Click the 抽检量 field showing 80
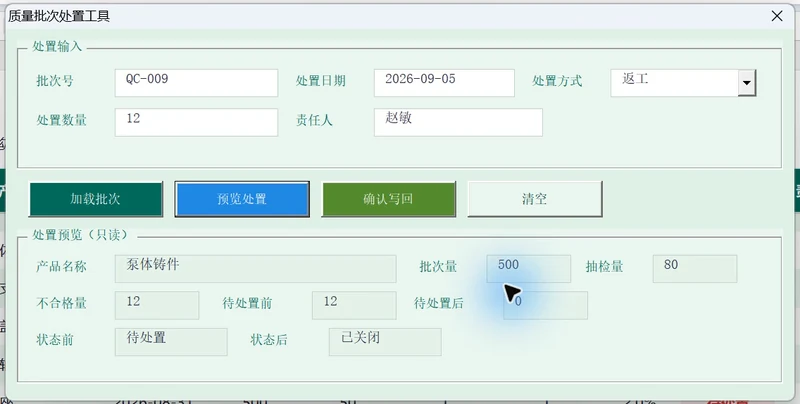Screen dimensions: 800x404 695,268
